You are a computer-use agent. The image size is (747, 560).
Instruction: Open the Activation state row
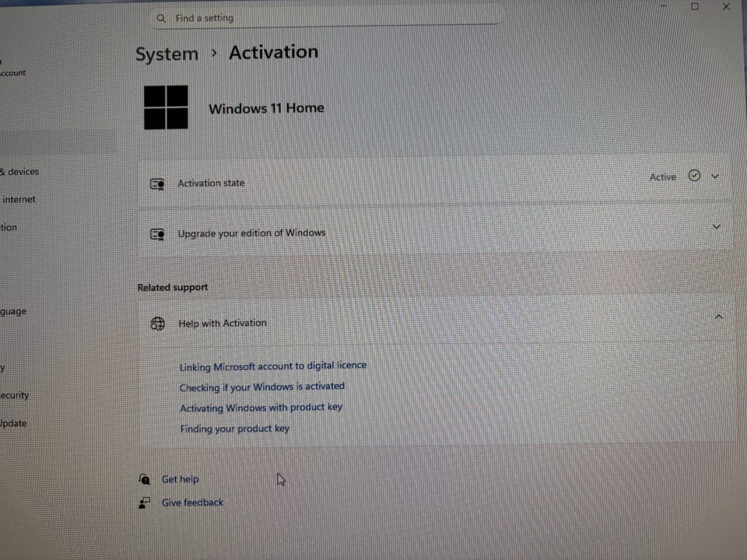pyautogui.click(x=434, y=180)
